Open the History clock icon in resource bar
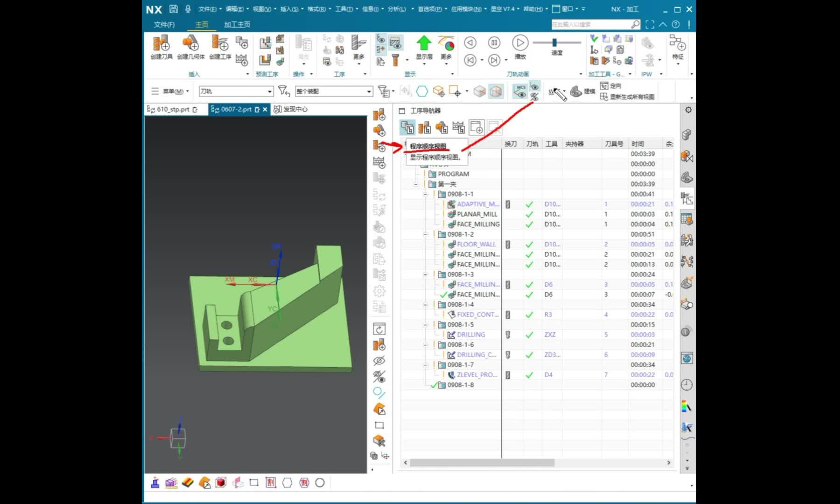840x504 pixels. 686,385
